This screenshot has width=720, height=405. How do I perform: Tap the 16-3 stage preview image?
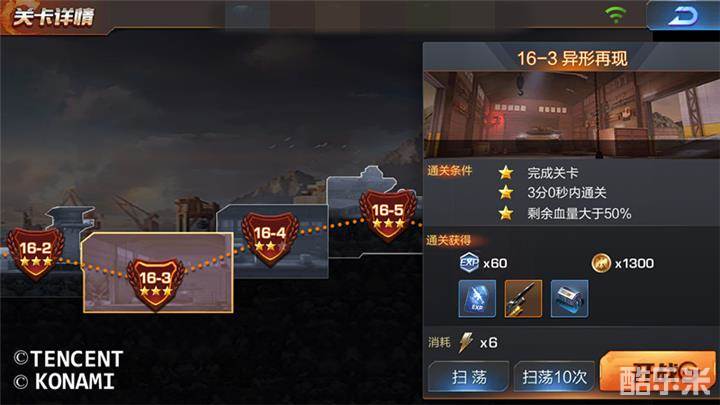(x=571, y=115)
